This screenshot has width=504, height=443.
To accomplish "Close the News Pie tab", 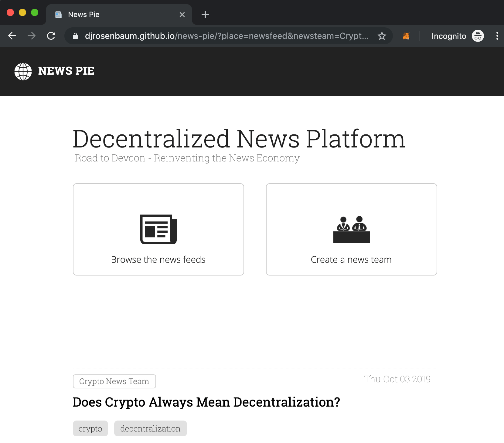I will click(x=182, y=15).
